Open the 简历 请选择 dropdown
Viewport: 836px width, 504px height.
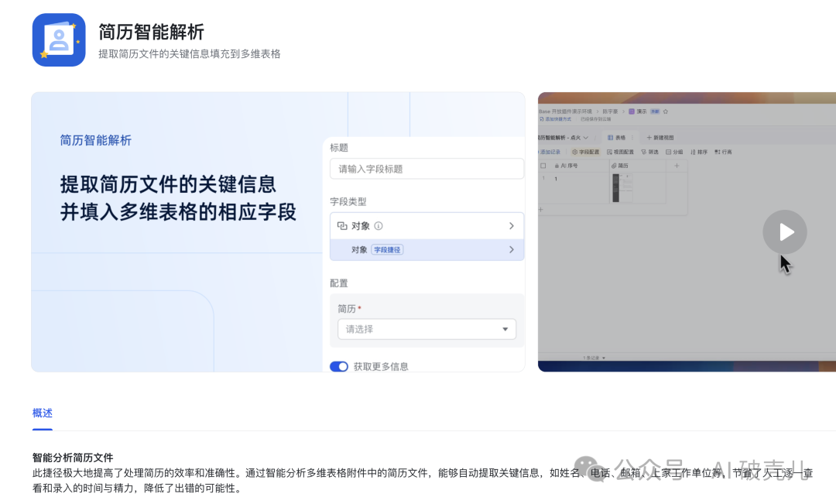[x=427, y=329]
